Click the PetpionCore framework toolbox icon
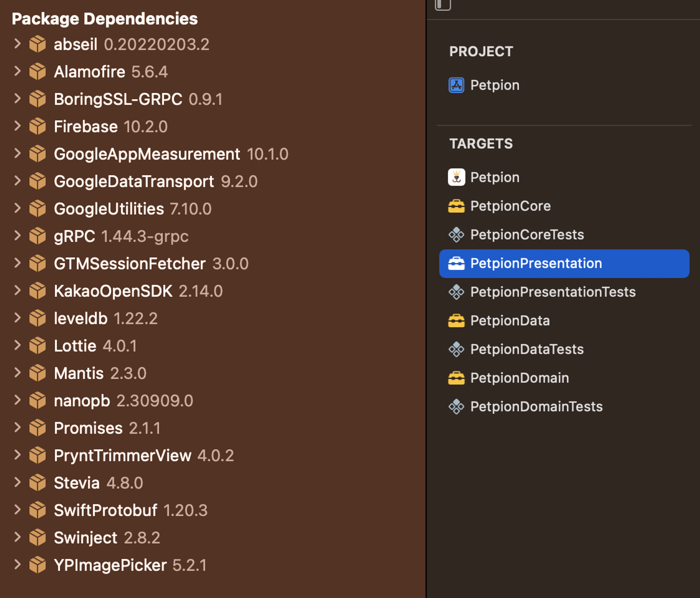The width and height of the screenshot is (700, 598). 456,206
